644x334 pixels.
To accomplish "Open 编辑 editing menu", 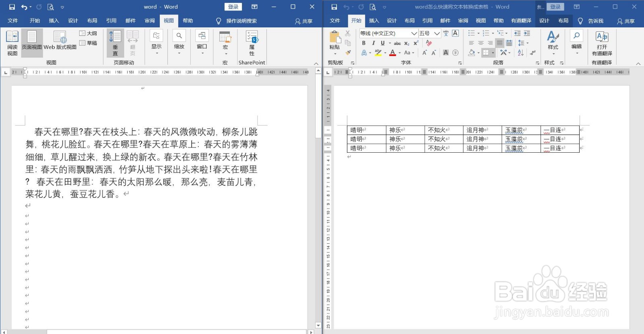I will click(x=576, y=42).
